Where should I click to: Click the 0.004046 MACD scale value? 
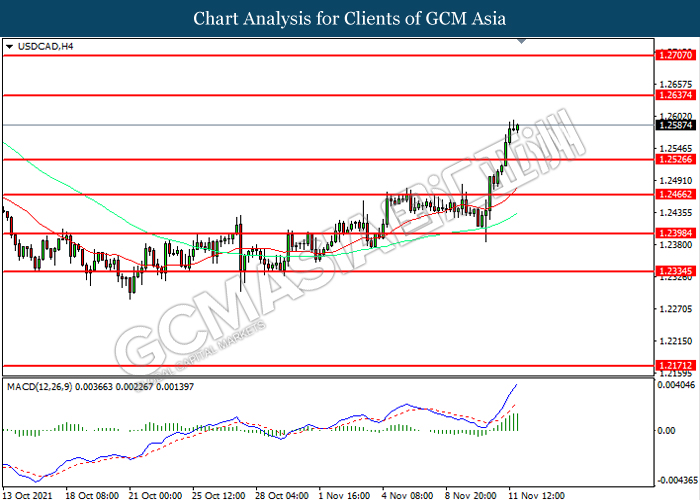pos(677,384)
